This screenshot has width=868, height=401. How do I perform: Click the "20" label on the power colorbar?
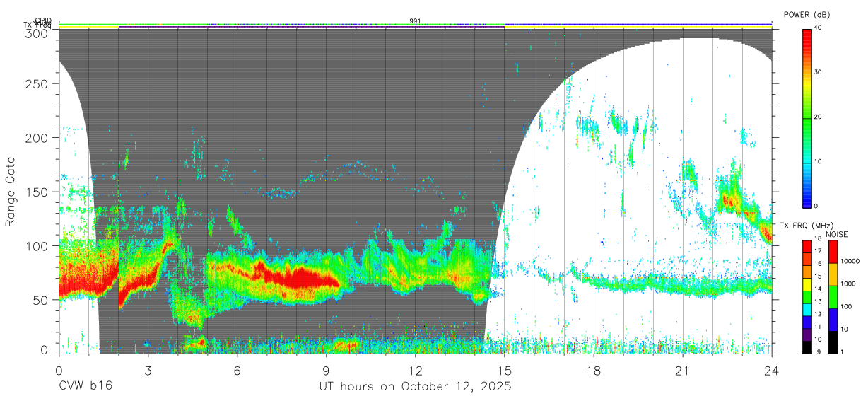(x=819, y=117)
